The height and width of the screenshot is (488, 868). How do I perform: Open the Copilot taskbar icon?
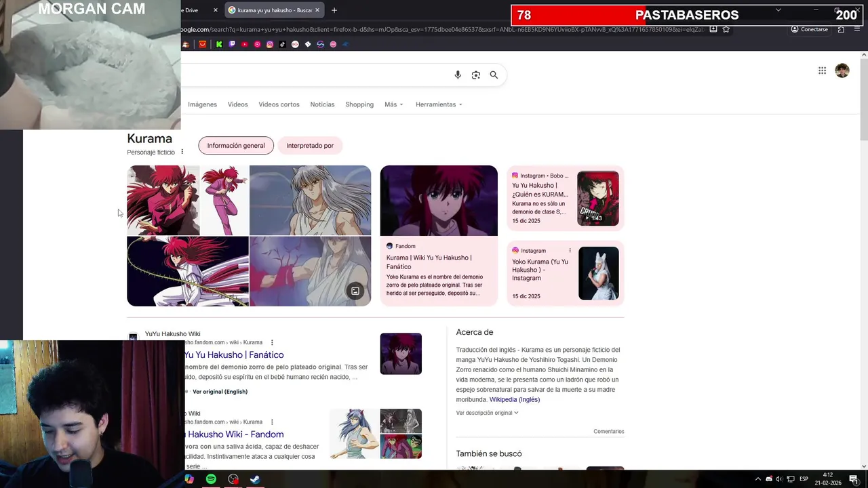click(x=189, y=479)
